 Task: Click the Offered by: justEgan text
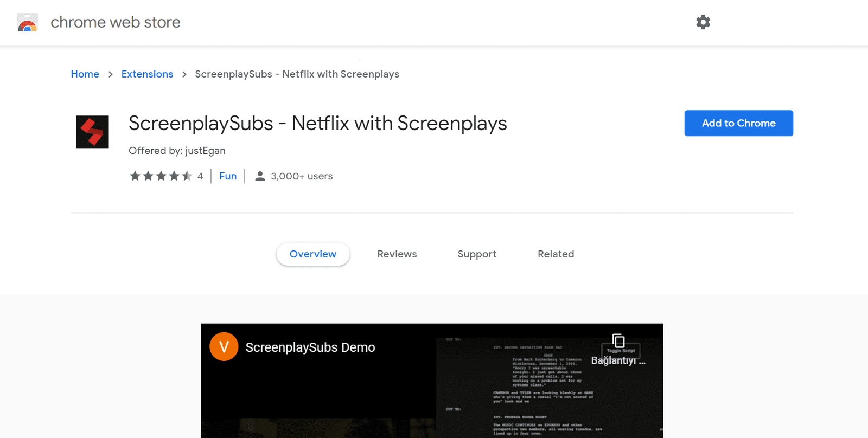tap(177, 151)
